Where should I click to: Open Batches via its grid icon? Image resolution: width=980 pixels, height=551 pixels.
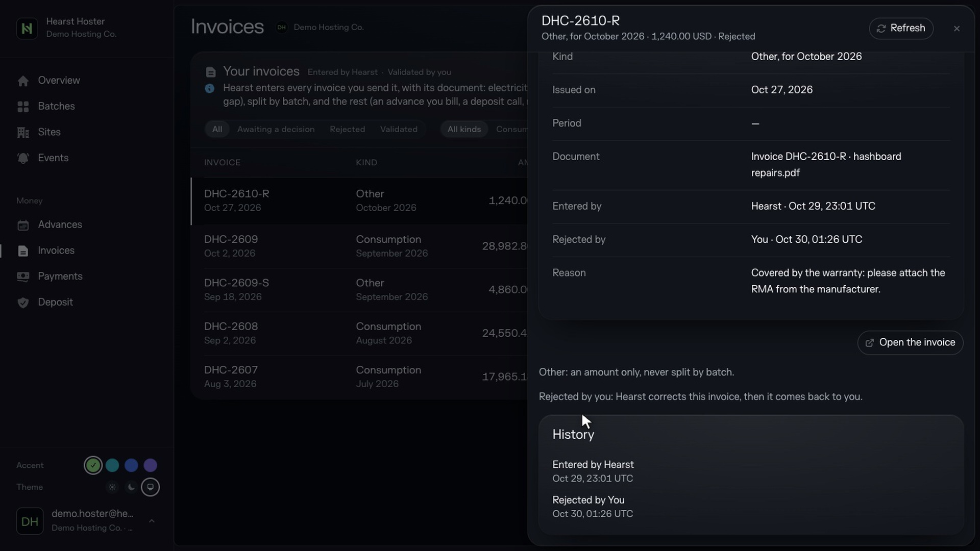[23, 107]
